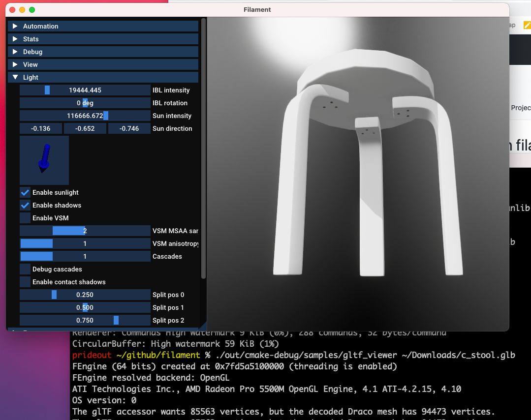Viewport: 531px width, 420px height.
Task: Click Sun direction X field -0.136
Action: pyautogui.click(x=41, y=128)
